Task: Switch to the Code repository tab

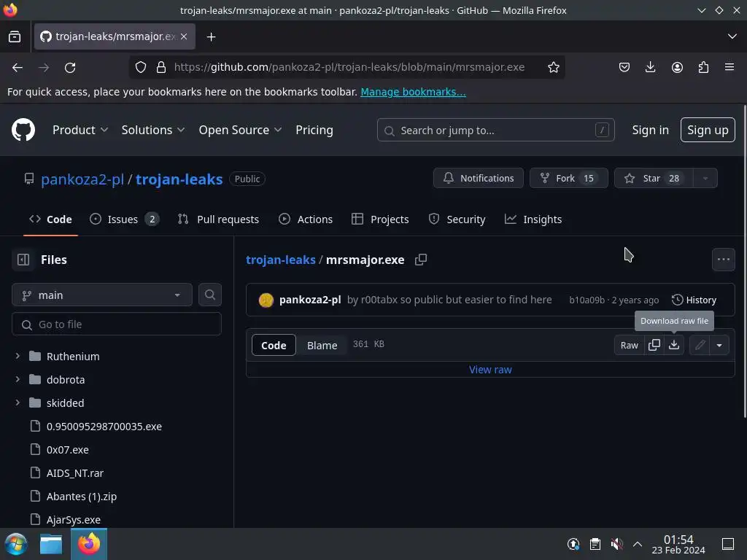Action: click(x=50, y=219)
